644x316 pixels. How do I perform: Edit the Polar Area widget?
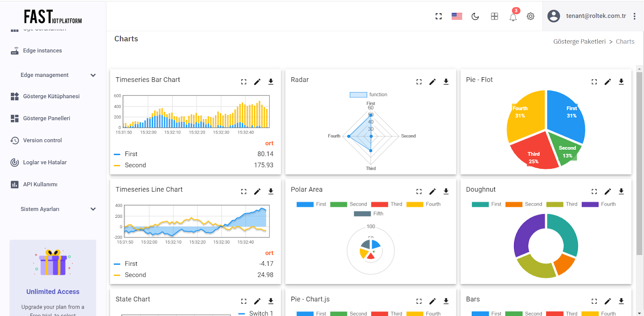tap(433, 192)
